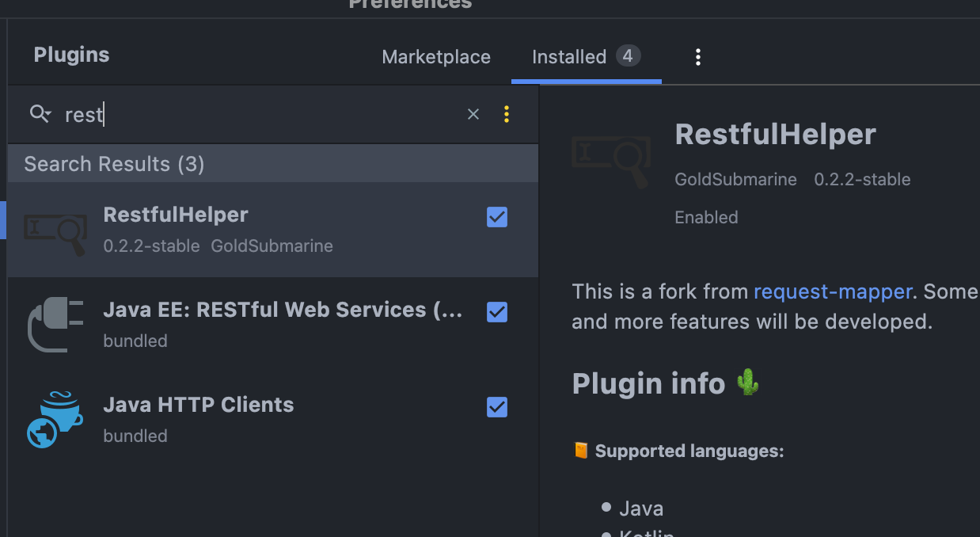The width and height of the screenshot is (980, 537).
Task: Switch to the Marketplace tab
Action: tap(436, 57)
